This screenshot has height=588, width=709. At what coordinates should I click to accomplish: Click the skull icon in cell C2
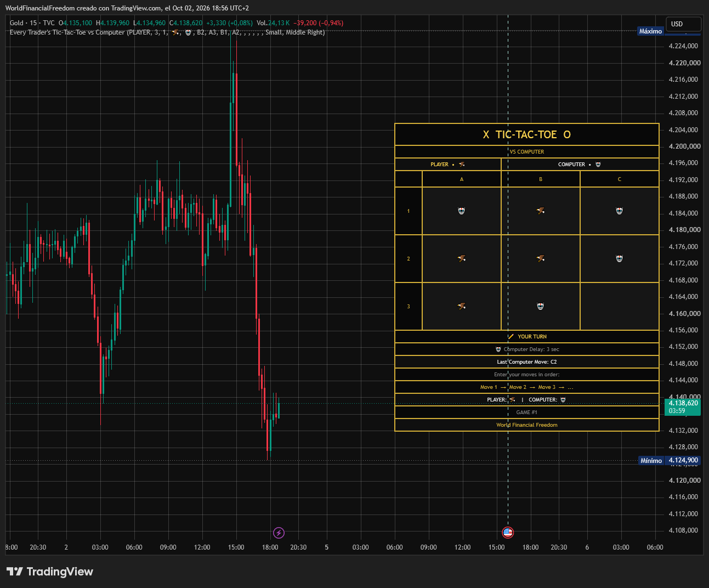pos(619,258)
